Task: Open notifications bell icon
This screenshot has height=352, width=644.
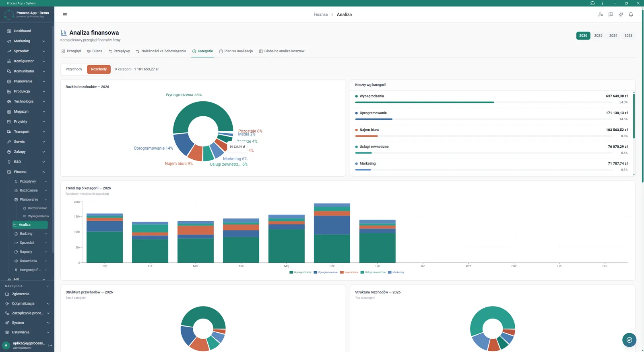Action: tap(631, 14)
